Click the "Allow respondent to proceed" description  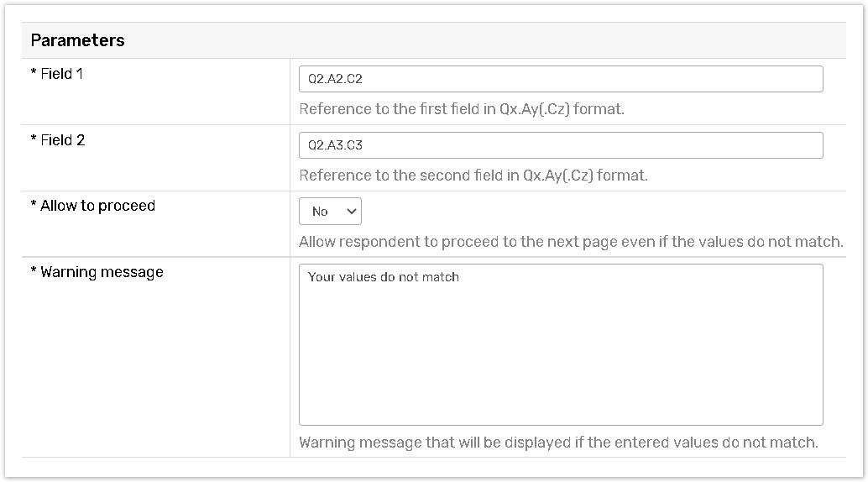tap(571, 242)
